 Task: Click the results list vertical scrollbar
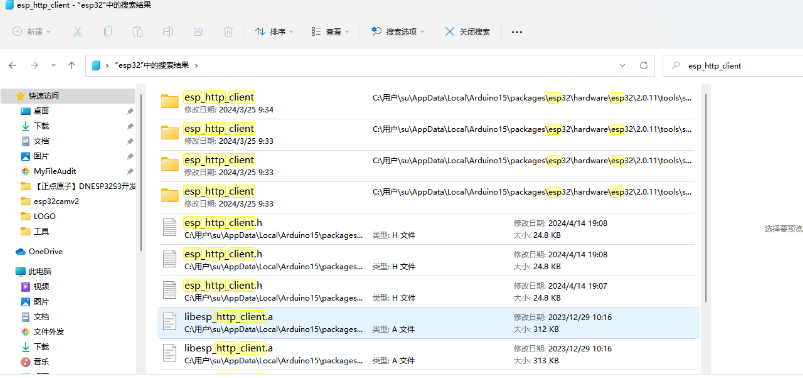click(x=706, y=198)
